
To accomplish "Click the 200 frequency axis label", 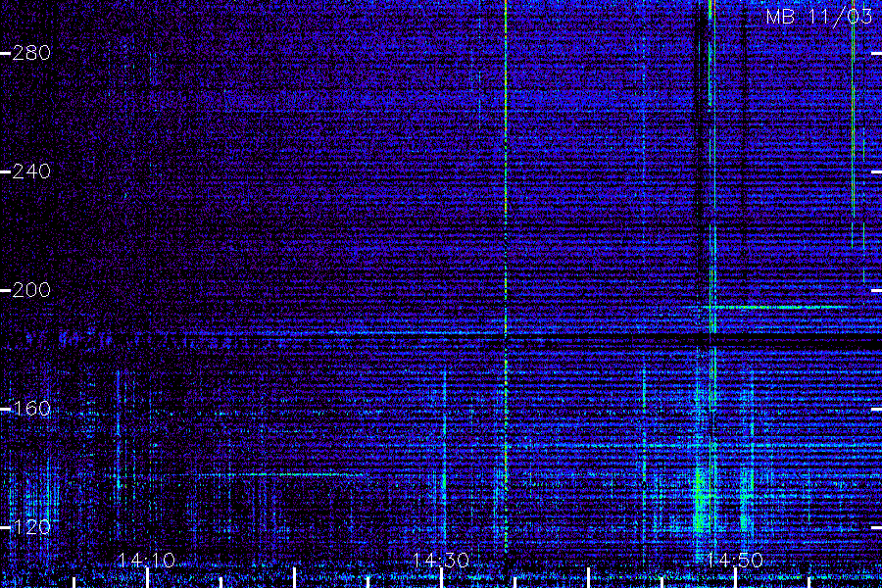I will tap(31, 290).
